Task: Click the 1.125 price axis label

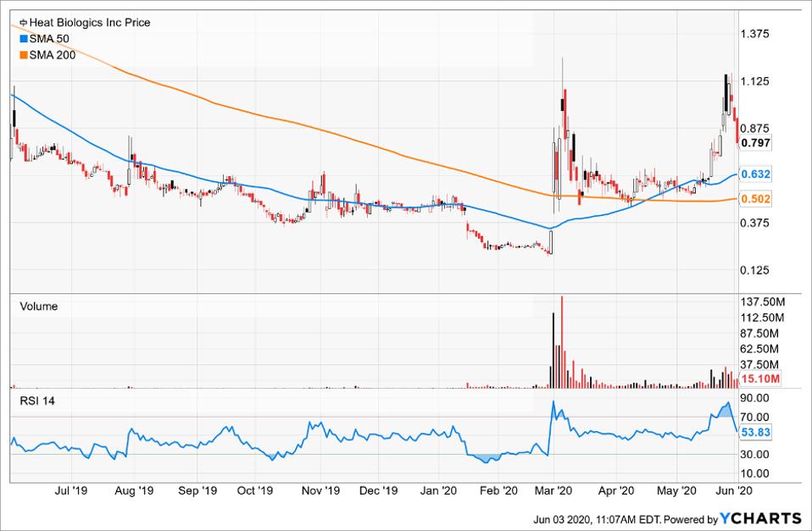Action: (755, 81)
